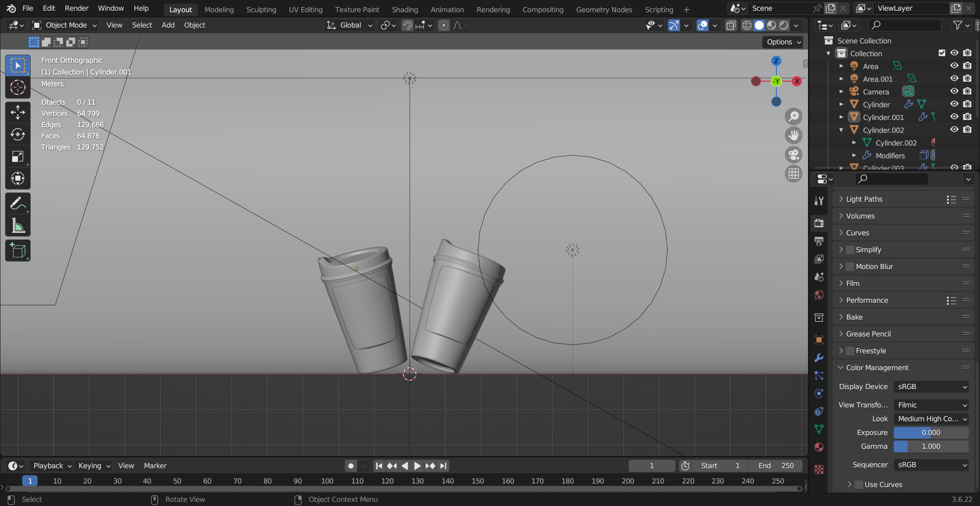Enable the Motion Blur checkbox
Image resolution: width=980 pixels, height=506 pixels.
pos(850,267)
